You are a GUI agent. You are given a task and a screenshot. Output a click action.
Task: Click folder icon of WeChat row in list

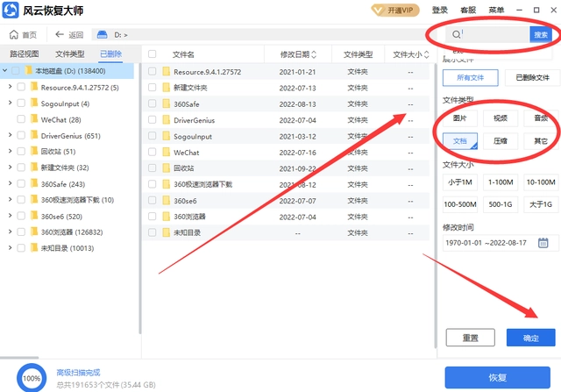click(166, 152)
